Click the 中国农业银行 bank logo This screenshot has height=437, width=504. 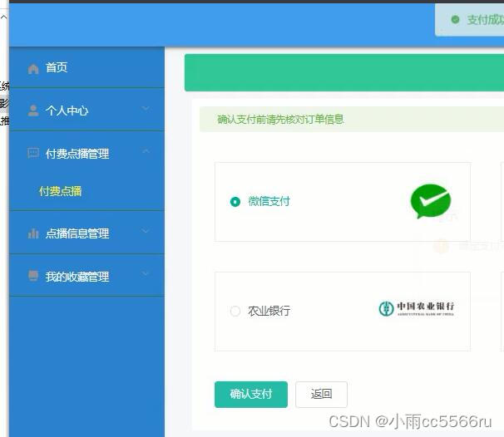pyautogui.click(x=417, y=309)
